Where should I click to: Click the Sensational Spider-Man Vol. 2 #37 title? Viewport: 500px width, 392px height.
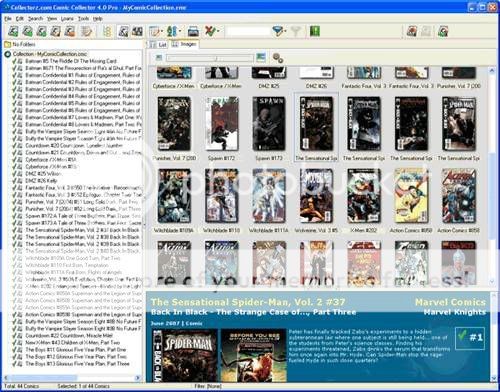248,302
